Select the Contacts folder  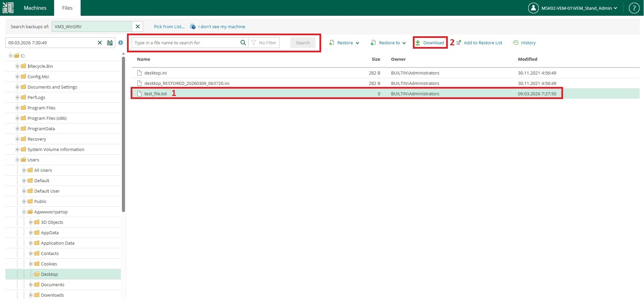tap(50, 253)
